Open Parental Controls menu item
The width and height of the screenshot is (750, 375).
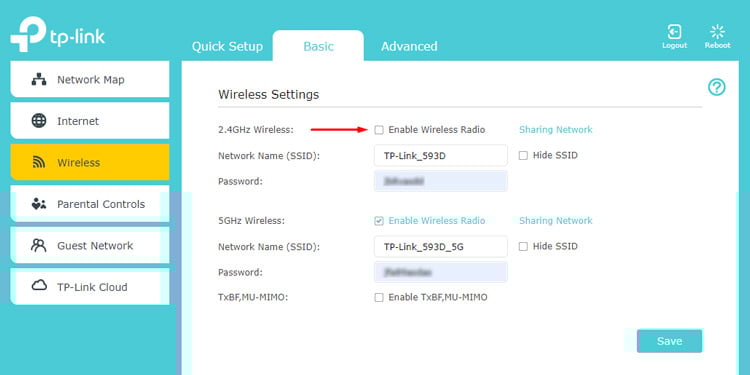coord(90,204)
